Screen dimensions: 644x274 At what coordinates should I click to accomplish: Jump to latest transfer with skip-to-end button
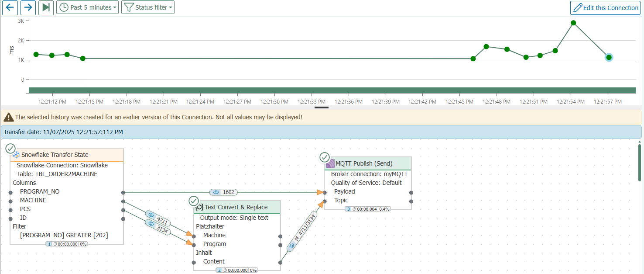coord(46,7)
